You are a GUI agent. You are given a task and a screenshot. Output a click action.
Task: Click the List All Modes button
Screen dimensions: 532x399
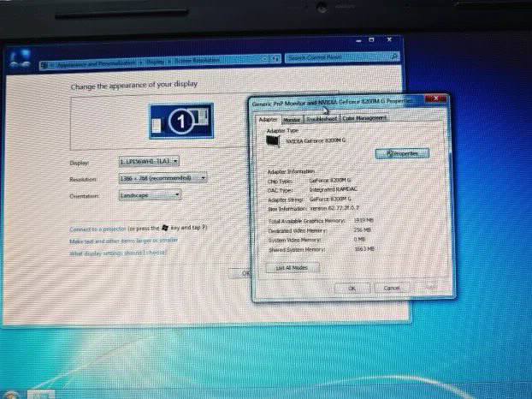293,268
